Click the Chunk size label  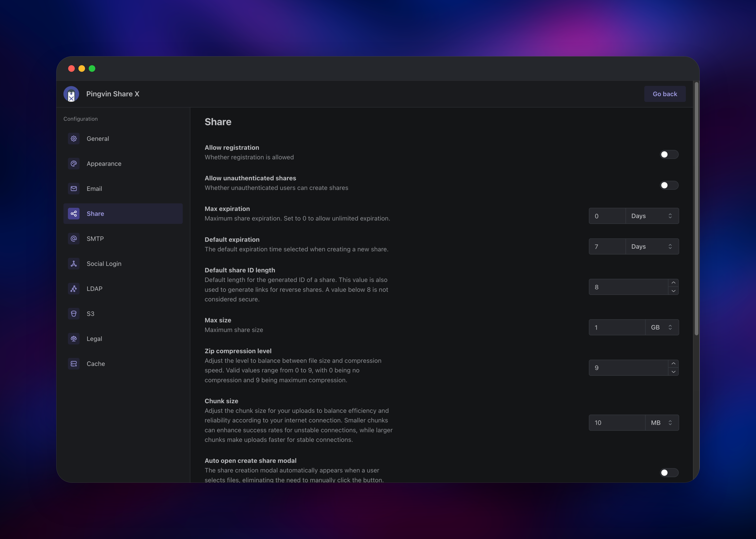(x=222, y=401)
